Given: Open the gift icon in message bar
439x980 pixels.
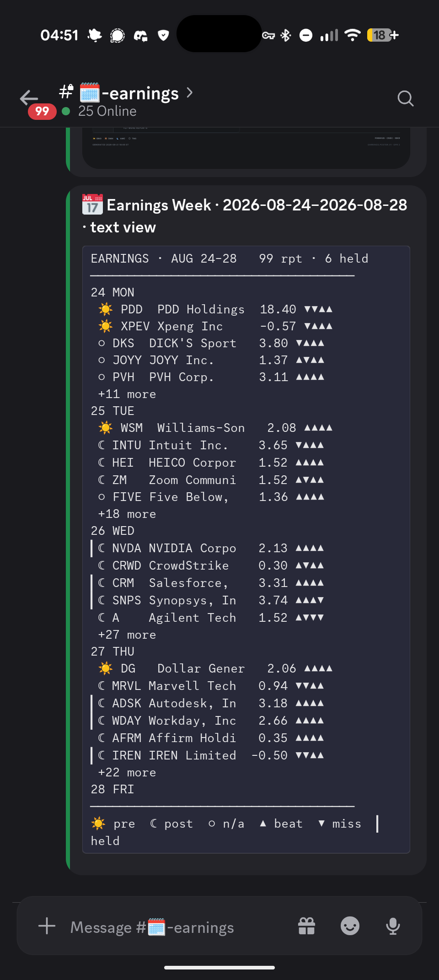Looking at the screenshot, I should [x=306, y=926].
